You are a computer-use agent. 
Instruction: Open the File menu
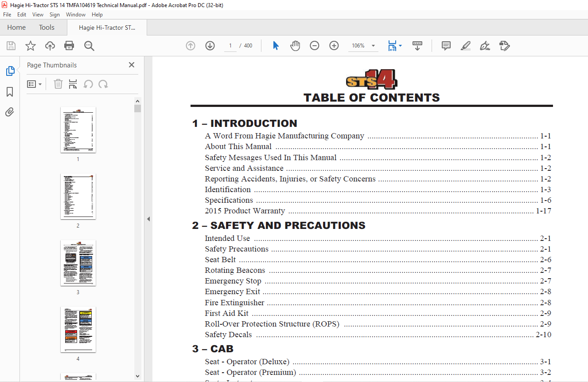7,15
